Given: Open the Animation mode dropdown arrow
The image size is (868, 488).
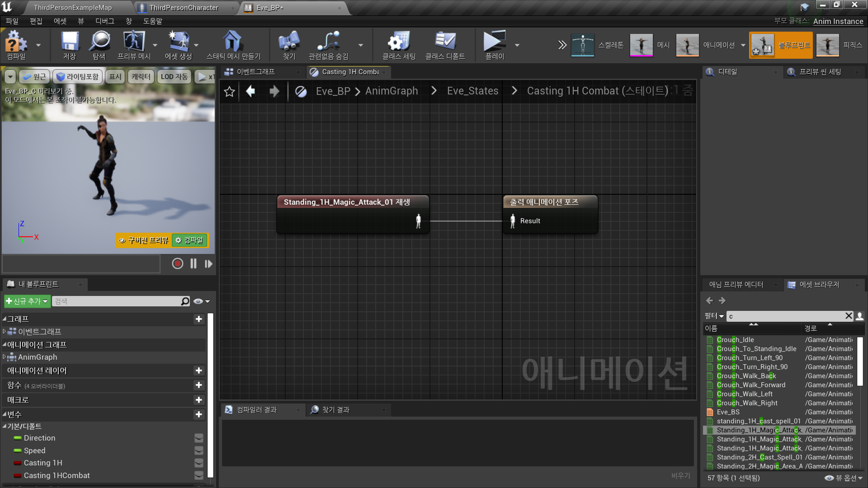Looking at the screenshot, I should click(743, 45).
